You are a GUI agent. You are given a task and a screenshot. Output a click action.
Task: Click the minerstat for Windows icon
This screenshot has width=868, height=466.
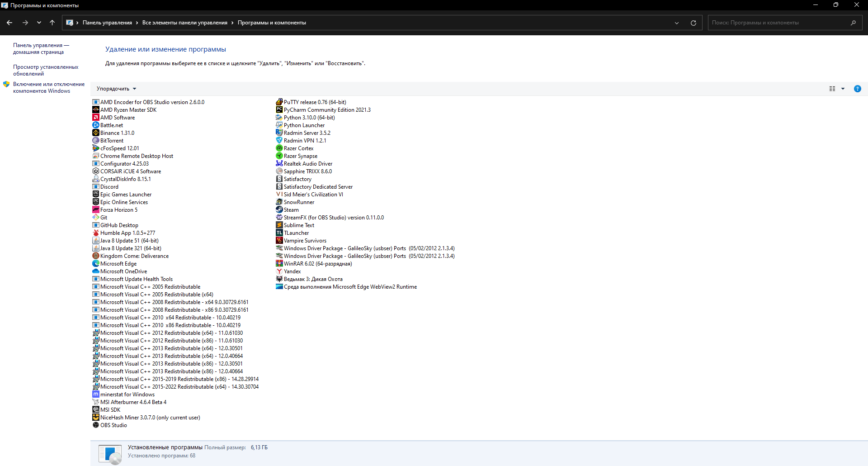pyautogui.click(x=95, y=395)
